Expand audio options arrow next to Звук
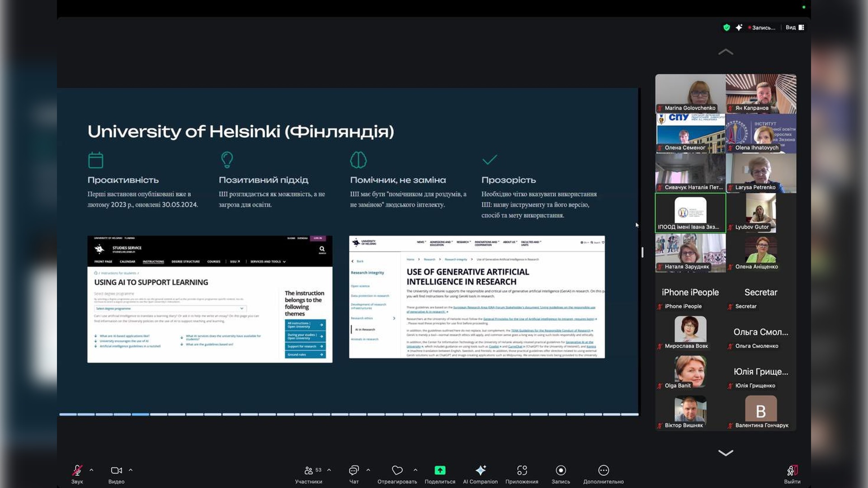 pos(91,470)
